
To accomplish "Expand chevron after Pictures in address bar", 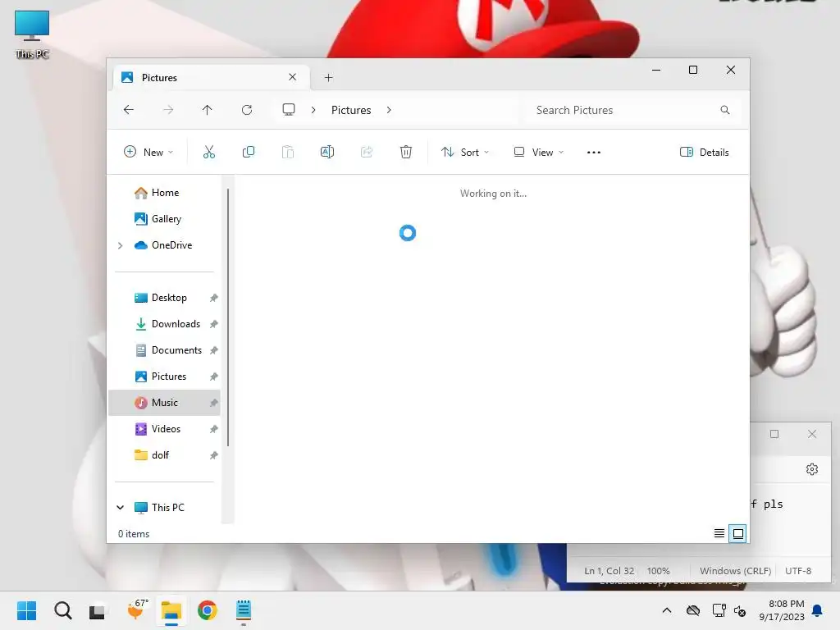I will click(x=389, y=110).
